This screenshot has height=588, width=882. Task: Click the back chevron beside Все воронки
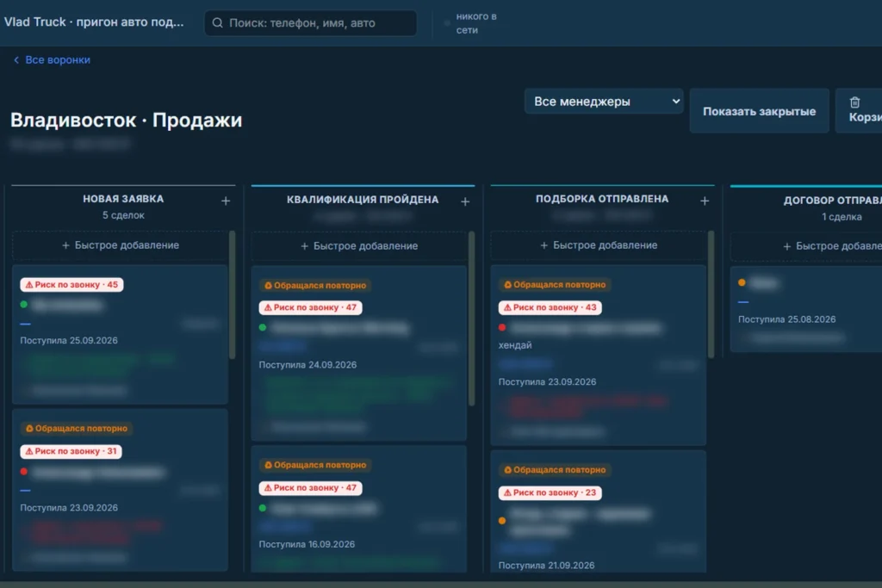click(x=16, y=59)
